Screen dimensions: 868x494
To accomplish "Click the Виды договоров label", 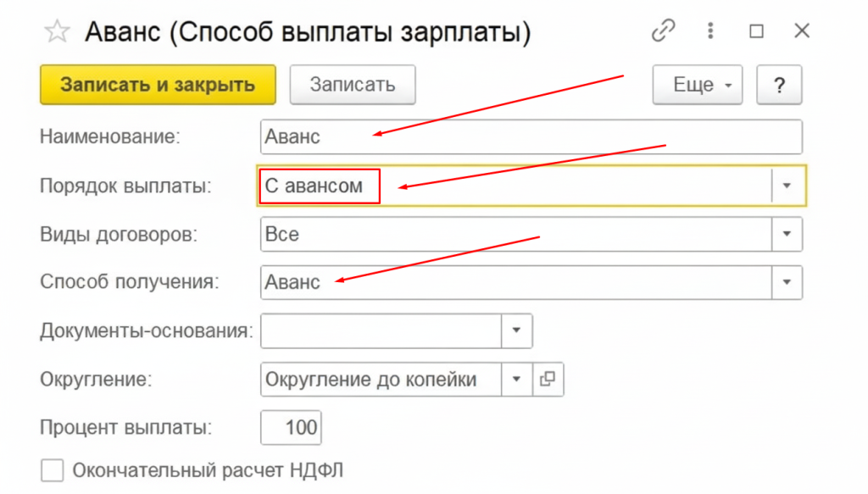I will coord(119,235).
